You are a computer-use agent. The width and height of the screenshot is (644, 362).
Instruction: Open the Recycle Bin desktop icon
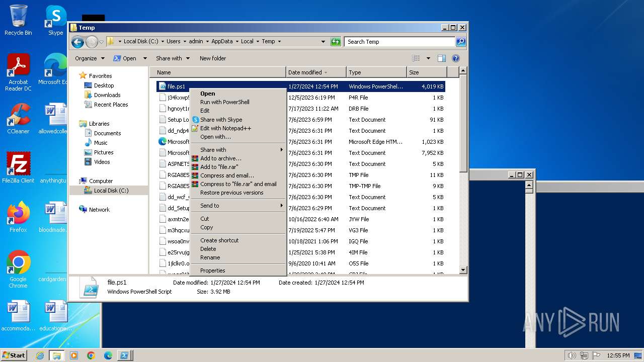tap(18, 20)
